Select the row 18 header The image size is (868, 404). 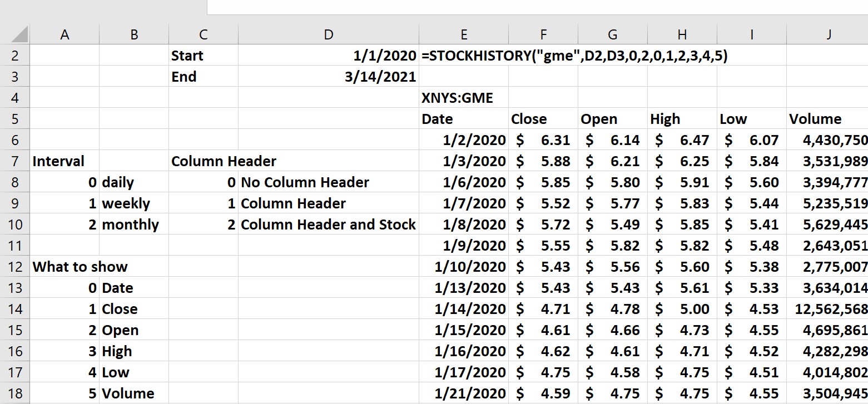(14, 393)
